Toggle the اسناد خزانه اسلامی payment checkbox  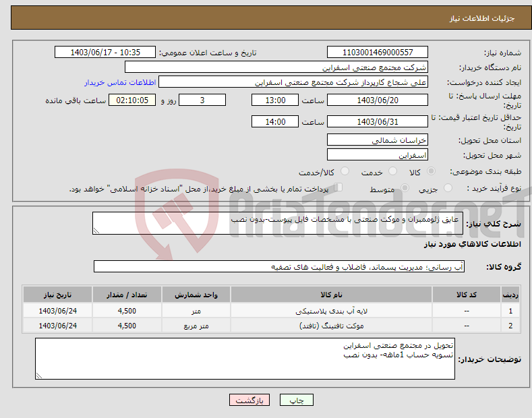338,187
